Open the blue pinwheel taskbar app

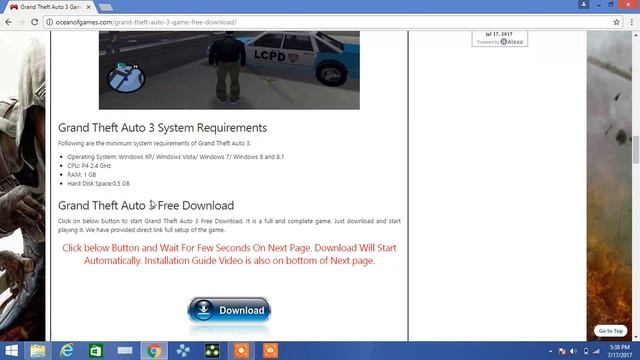pos(183,351)
